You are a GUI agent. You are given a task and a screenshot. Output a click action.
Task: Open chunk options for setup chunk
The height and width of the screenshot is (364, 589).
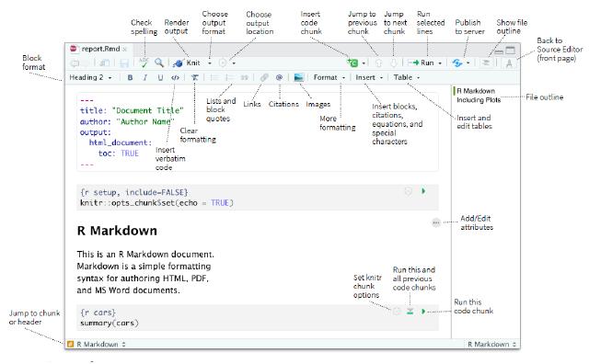click(409, 191)
